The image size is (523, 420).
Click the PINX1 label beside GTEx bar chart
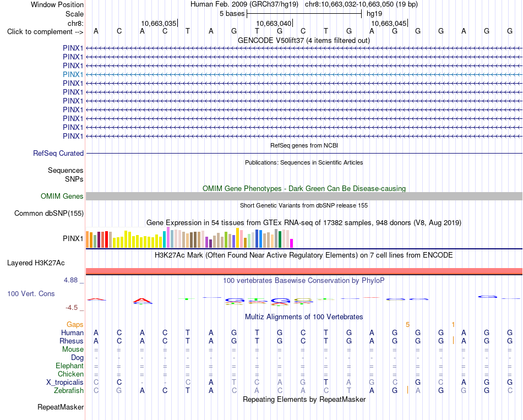coord(73,238)
